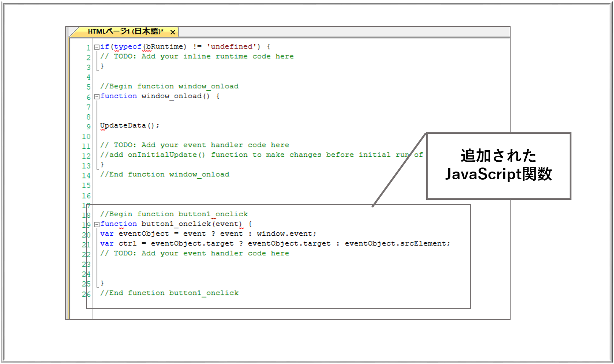Screen dimensions: 614x364
Task: Click the 追加された JavaScript関数 callout box
Action: (498, 166)
